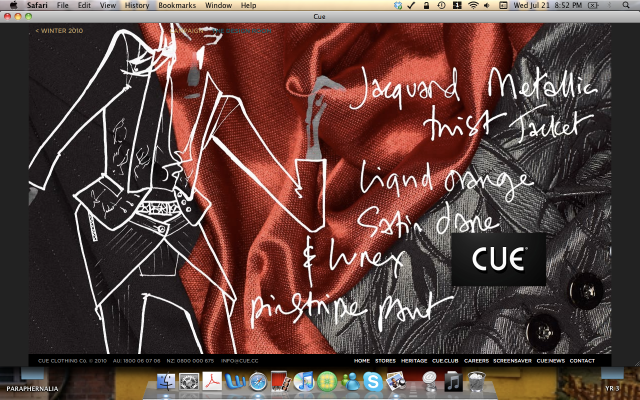Open CUE.NEWS footer link
The height and width of the screenshot is (400, 640).
coord(551,361)
